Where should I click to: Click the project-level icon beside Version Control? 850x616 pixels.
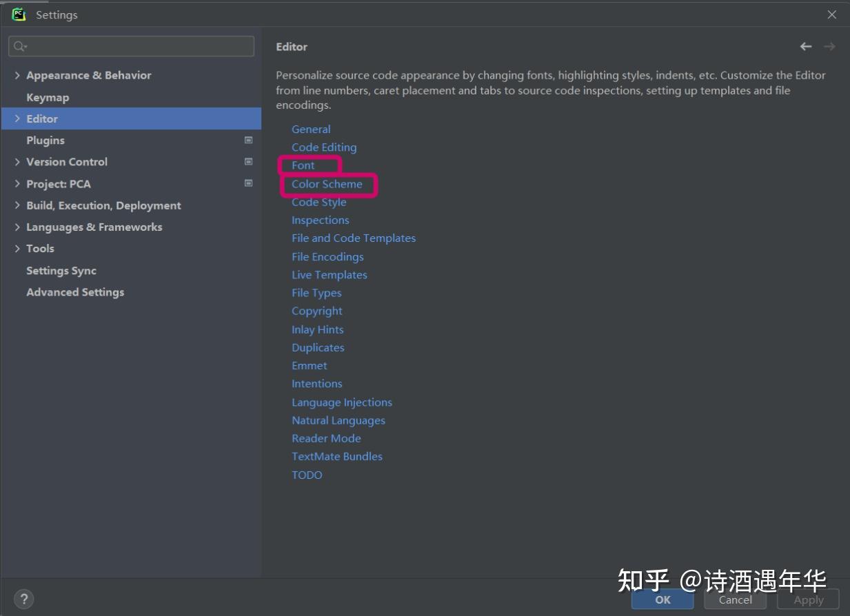[x=249, y=162]
